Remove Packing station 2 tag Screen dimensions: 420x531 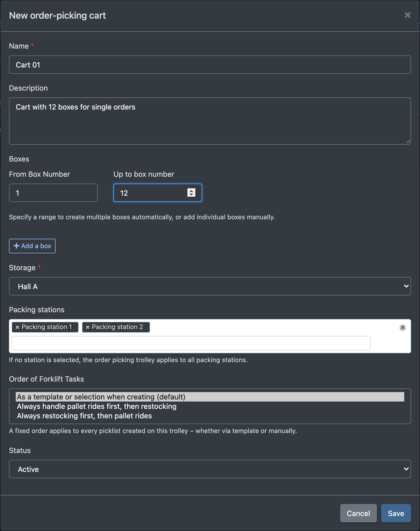(x=88, y=327)
